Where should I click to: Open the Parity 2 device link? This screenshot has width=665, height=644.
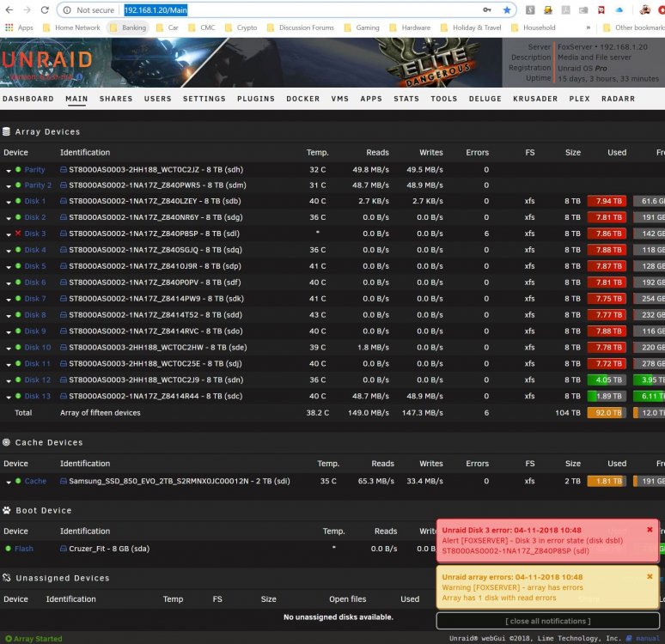(38, 185)
